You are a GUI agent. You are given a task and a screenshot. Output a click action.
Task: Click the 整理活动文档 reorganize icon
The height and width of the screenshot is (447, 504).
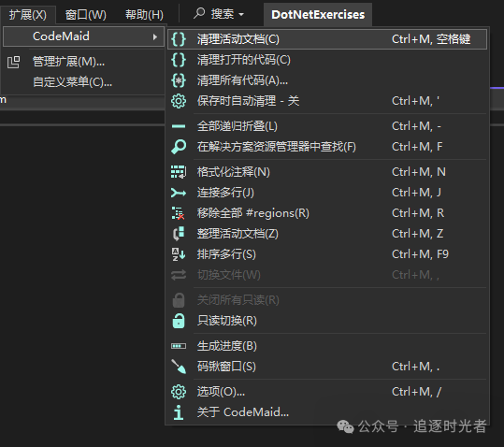click(x=179, y=234)
